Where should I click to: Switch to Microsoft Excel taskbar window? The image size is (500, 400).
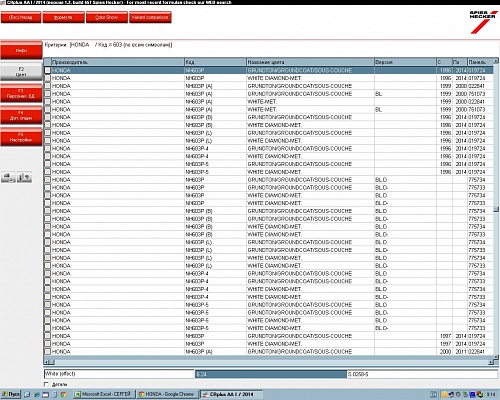click(104, 394)
